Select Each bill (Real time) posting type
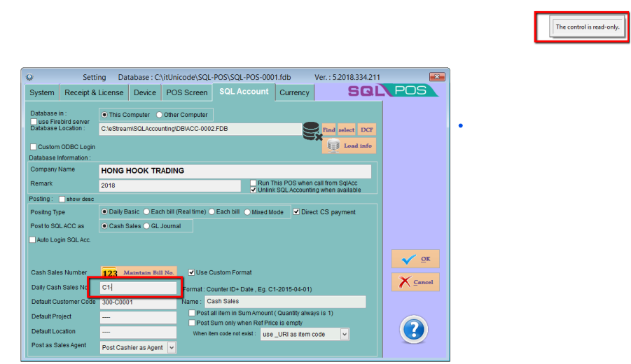This screenshot has height=364, width=631. click(174, 211)
